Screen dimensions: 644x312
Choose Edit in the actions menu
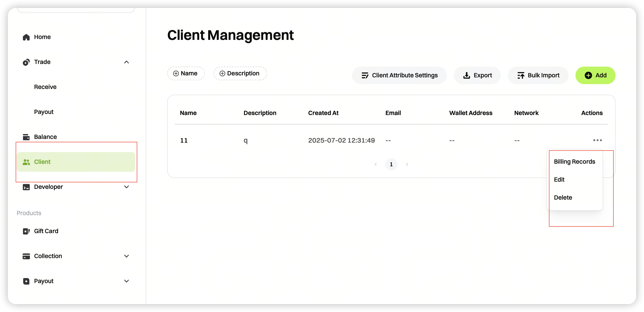coord(559,180)
